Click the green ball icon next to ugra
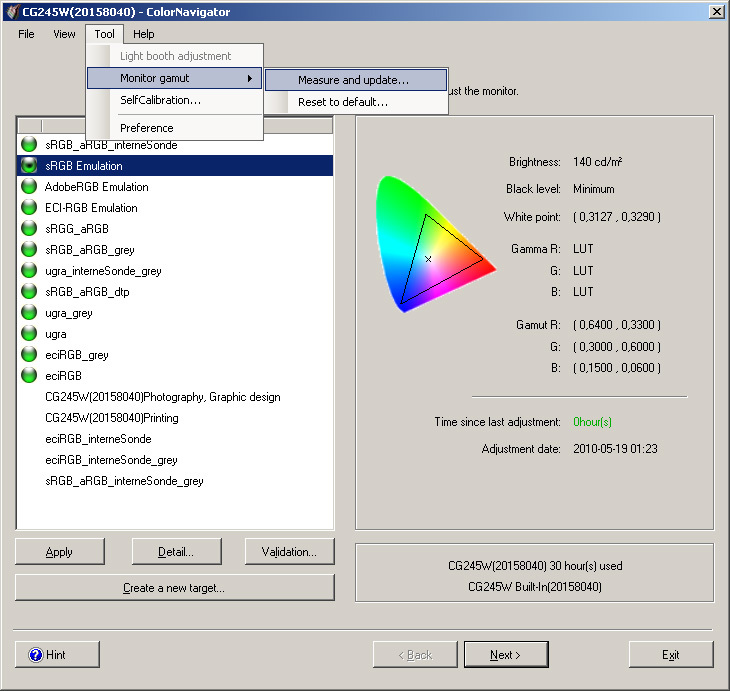Screen dimensions: 730x691 29,333
